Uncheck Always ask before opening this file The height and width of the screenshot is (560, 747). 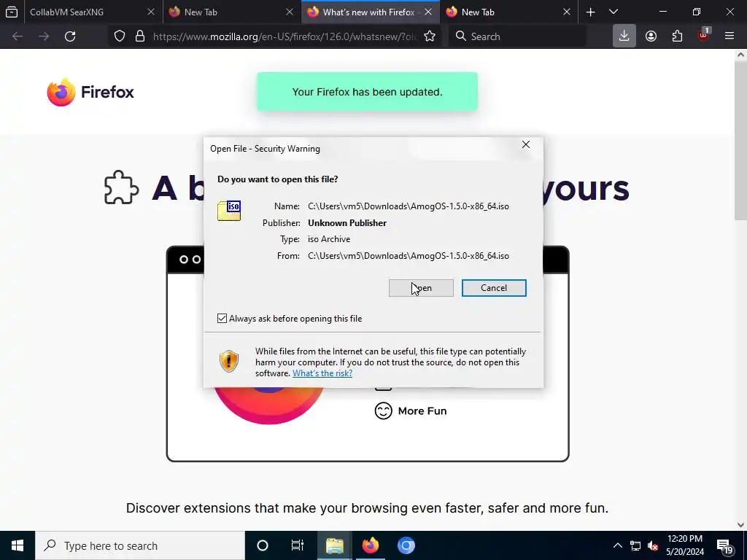pyautogui.click(x=222, y=319)
